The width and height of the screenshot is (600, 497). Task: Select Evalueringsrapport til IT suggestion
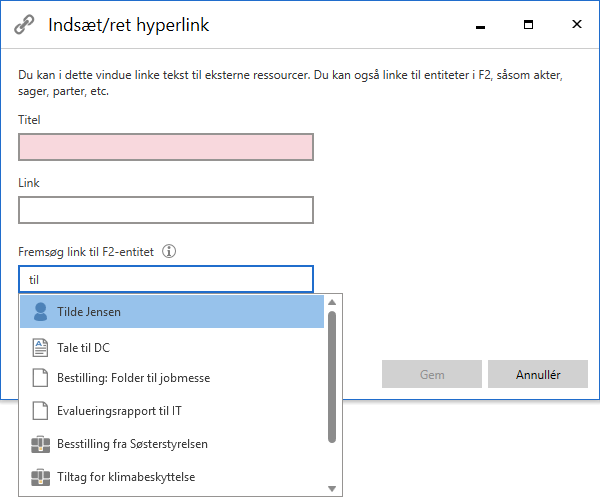point(172,411)
